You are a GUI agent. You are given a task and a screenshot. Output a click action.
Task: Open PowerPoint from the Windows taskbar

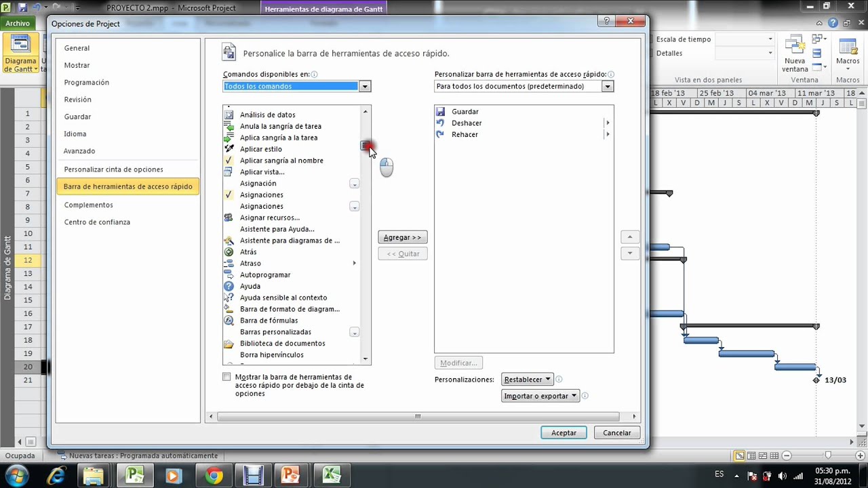[291, 475]
